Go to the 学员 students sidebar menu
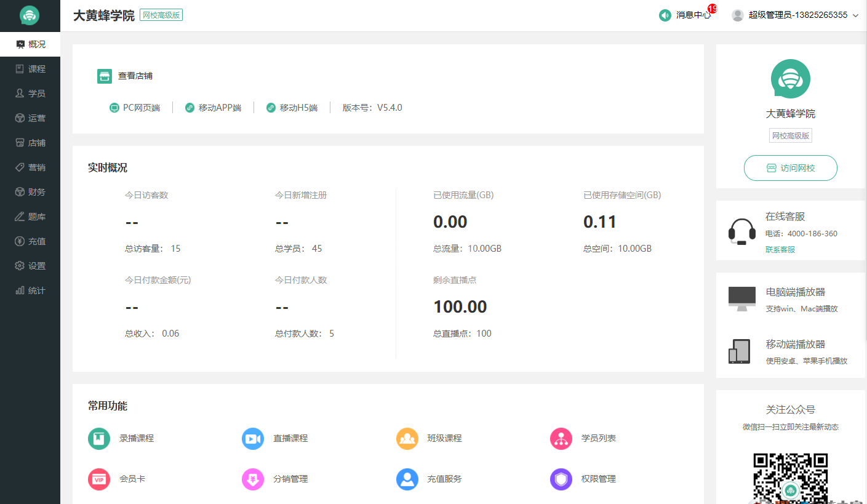This screenshot has height=504, width=867. click(x=30, y=94)
